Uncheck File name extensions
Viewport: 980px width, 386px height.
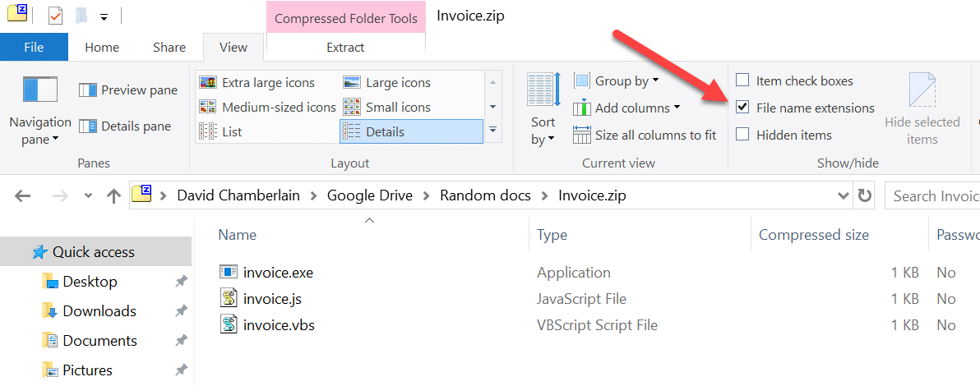pyautogui.click(x=742, y=108)
